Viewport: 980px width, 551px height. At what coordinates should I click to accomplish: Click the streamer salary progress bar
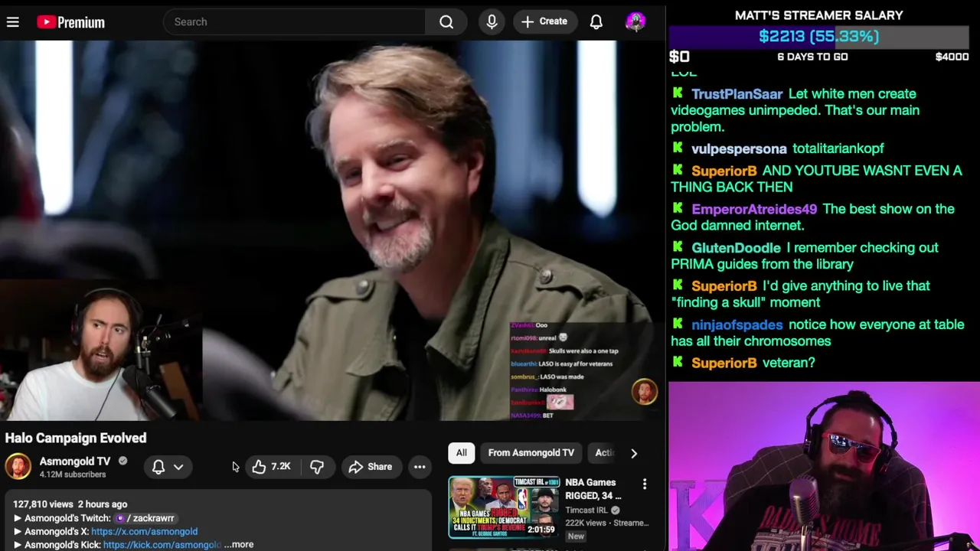click(818, 36)
